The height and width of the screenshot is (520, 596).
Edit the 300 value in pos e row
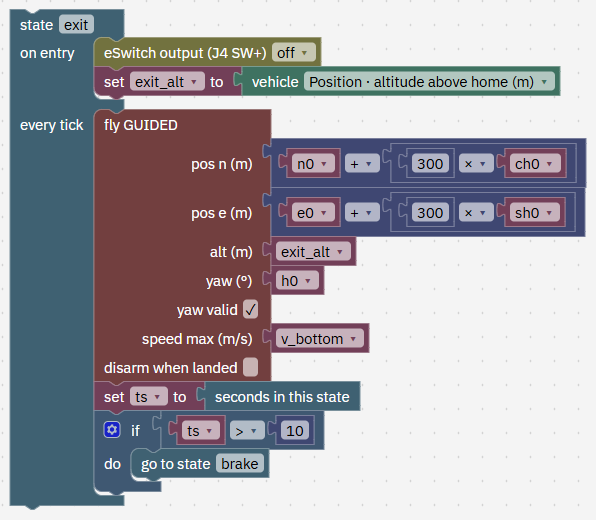[x=430, y=213]
